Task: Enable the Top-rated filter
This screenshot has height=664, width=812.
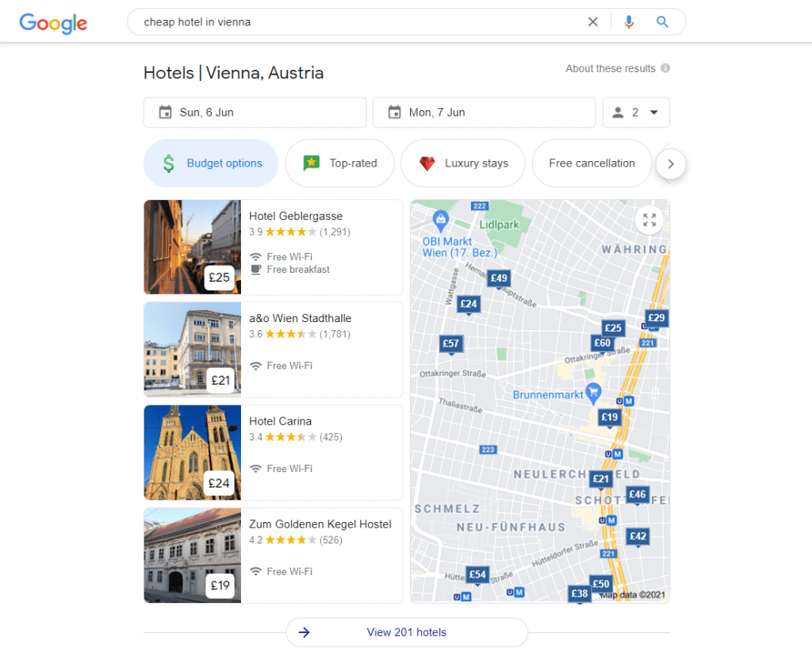Action: click(339, 163)
